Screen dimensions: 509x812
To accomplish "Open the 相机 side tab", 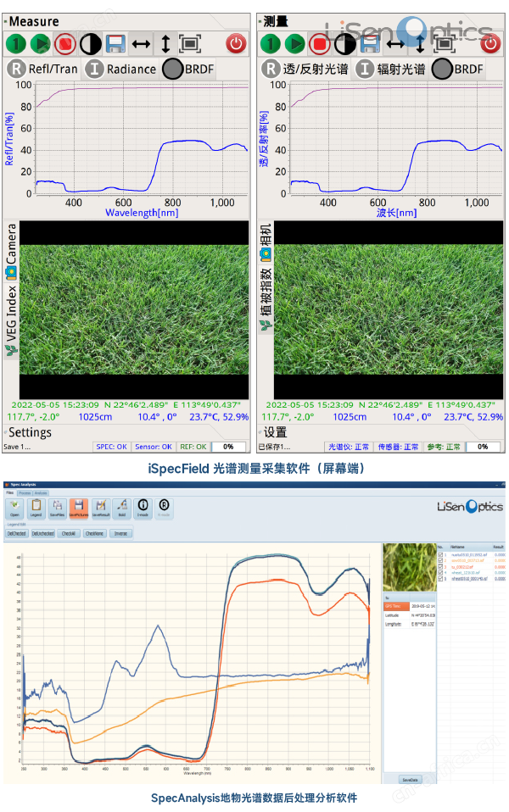I will 266,242.
